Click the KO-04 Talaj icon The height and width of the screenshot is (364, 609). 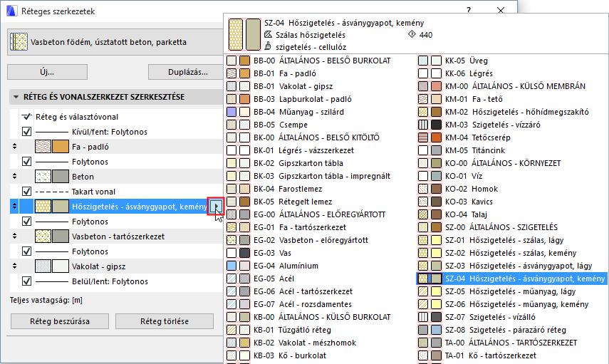430,214
